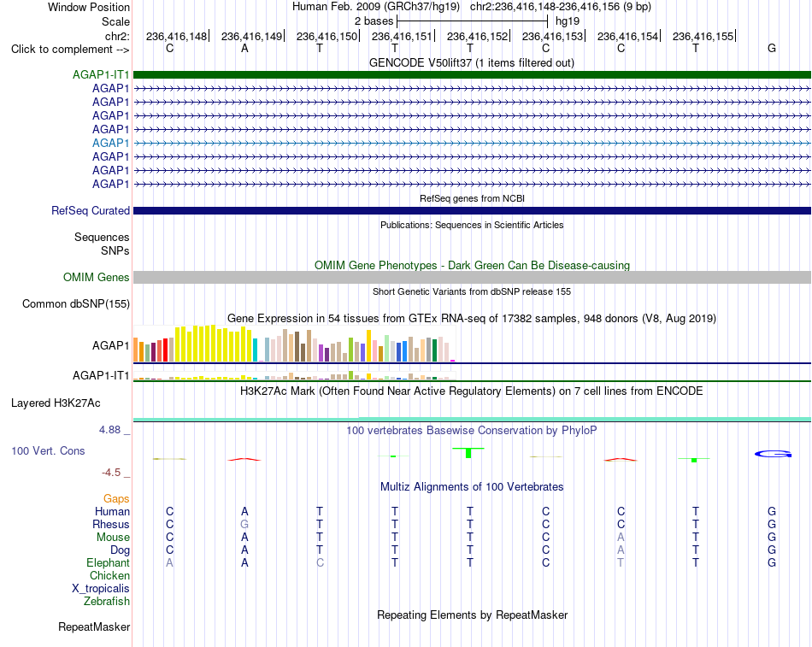The height and width of the screenshot is (647, 812).
Task: Click 'Short Genetic Variants from dbSNP release 155'
Action: pyautogui.click(x=472, y=291)
